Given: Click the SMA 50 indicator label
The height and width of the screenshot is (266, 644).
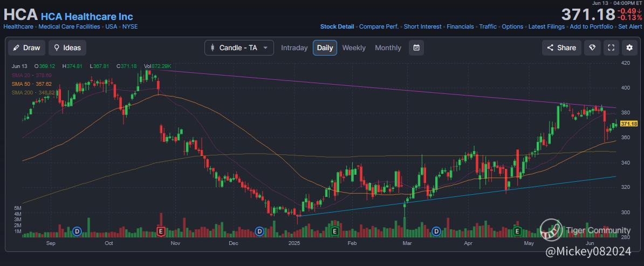Looking at the screenshot, I should pos(32,84).
